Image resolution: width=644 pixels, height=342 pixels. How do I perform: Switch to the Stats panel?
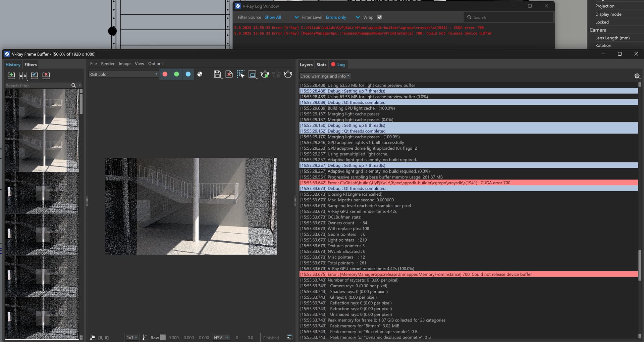[321, 64]
